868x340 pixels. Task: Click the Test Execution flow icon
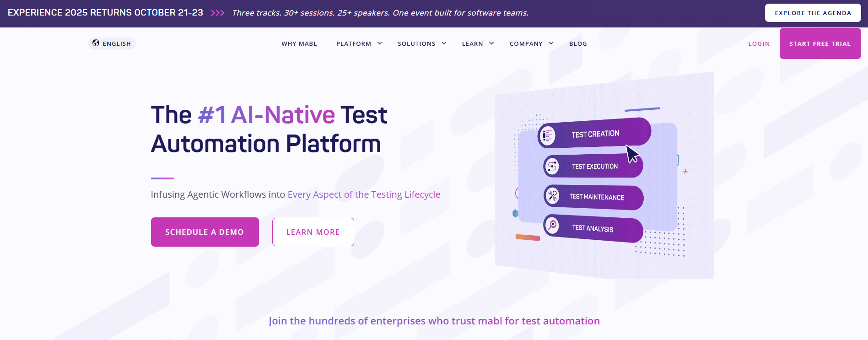click(x=552, y=166)
